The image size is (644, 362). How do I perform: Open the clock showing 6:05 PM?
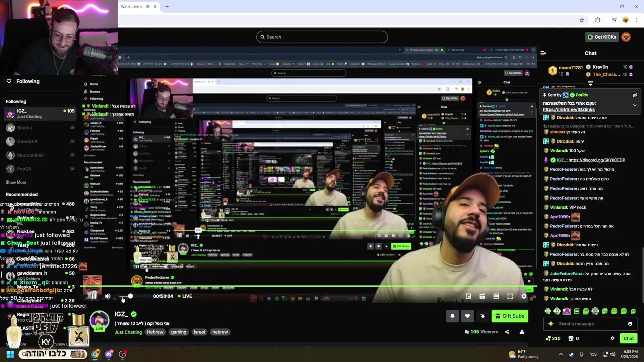(630, 354)
